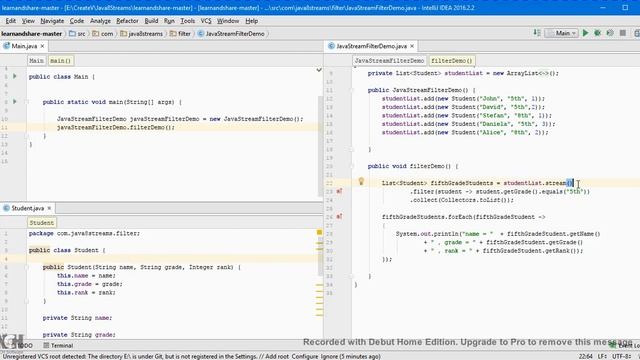Run with coverage icon in toolbar

pos(610,33)
